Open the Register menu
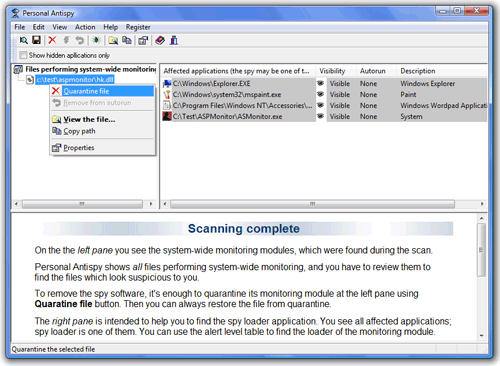Screen dimensions: 500x366 [x=138, y=27]
